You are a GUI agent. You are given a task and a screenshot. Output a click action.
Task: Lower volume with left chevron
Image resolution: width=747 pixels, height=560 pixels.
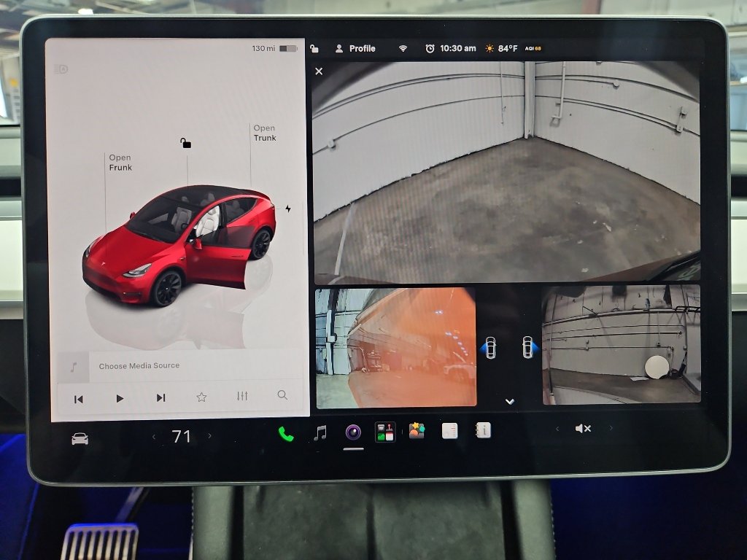tap(557, 429)
